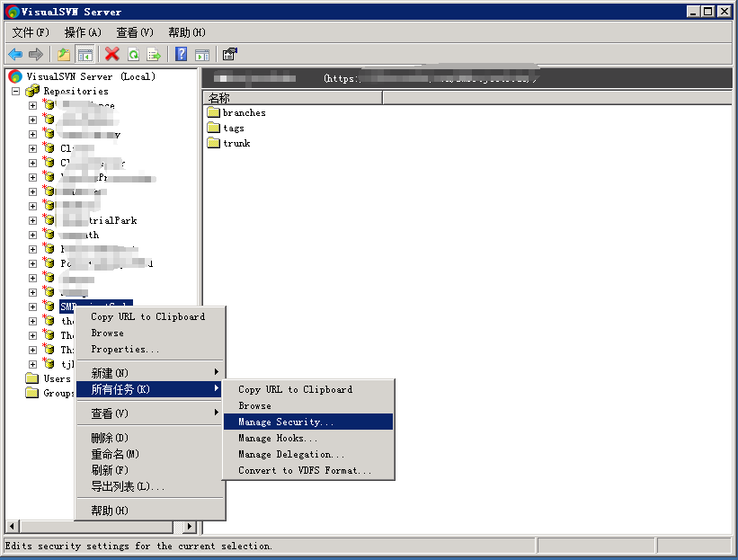This screenshot has height=560, width=738.
Task: Choose Browse in the main context menu
Action: tap(147, 333)
